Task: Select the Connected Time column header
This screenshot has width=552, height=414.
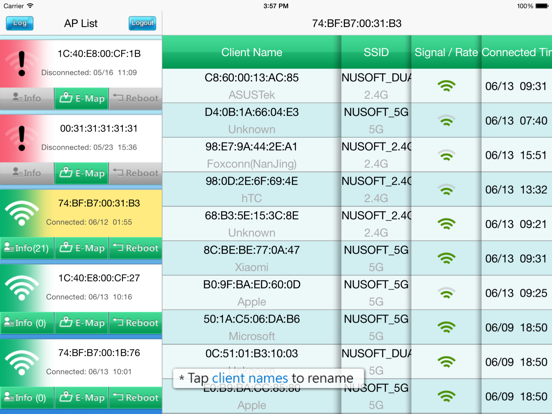Action: click(x=516, y=52)
